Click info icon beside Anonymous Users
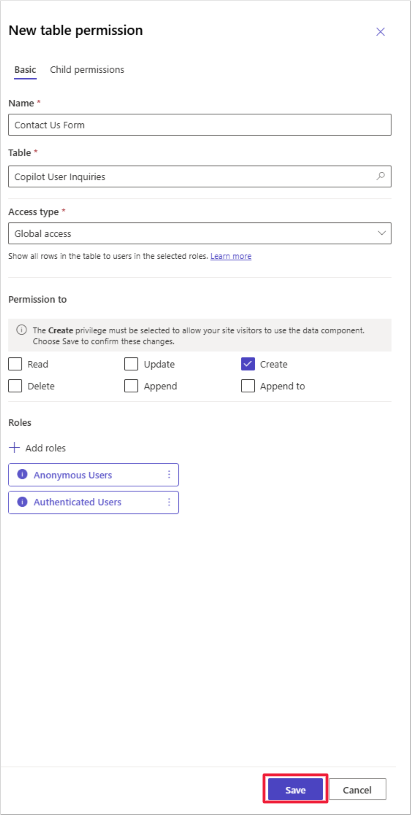Viewport: 411px width, 815px height. [x=22, y=475]
